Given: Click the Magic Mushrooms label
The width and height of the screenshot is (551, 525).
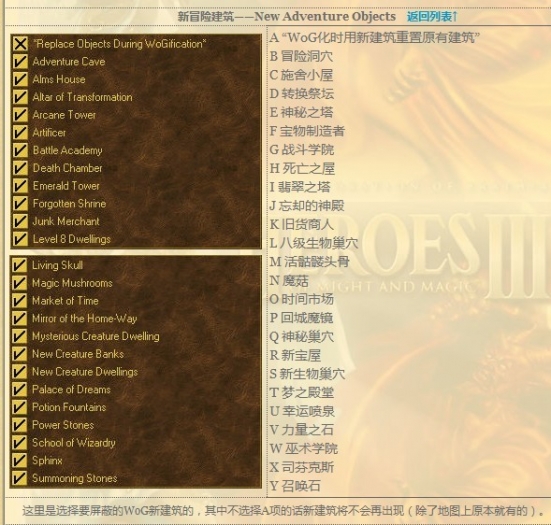Looking at the screenshot, I should coord(72,283).
